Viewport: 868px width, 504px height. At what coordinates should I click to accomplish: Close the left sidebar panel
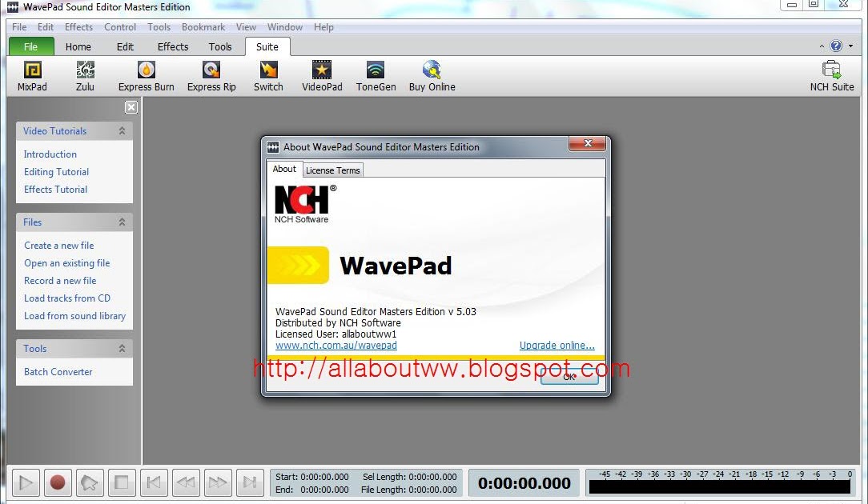click(x=131, y=106)
